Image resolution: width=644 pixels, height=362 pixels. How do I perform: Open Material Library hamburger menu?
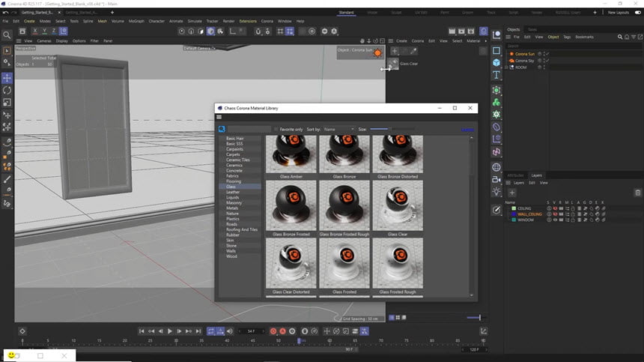(x=219, y=117)
